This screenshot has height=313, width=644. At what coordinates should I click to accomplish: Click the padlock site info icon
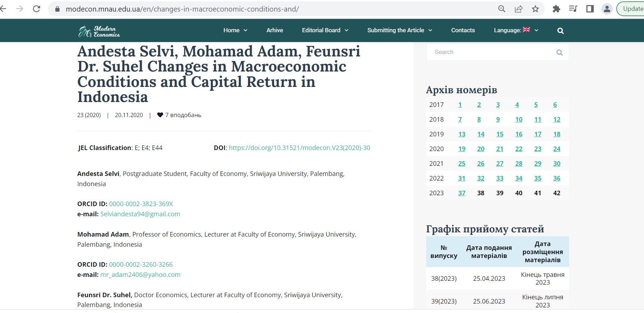[x=57, y=9]
